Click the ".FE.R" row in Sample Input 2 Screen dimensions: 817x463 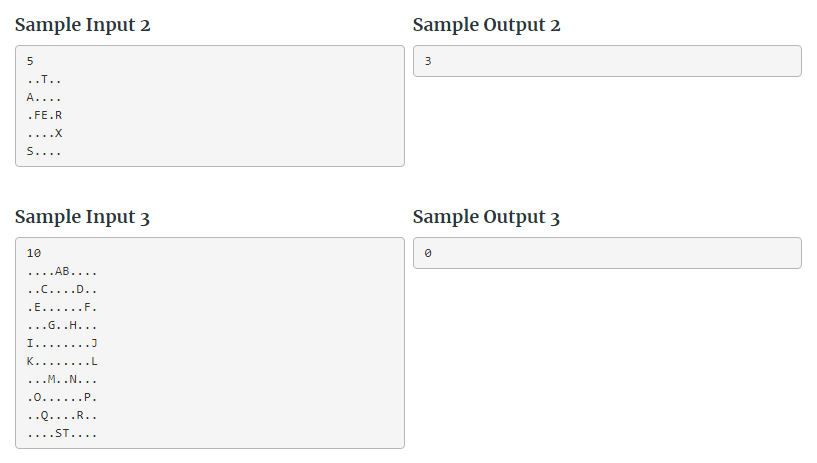pos(44,115)
